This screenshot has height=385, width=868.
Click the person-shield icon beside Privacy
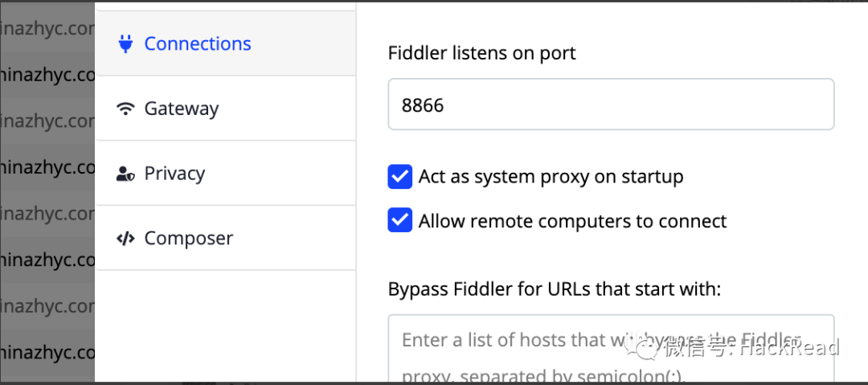[125, 174]
